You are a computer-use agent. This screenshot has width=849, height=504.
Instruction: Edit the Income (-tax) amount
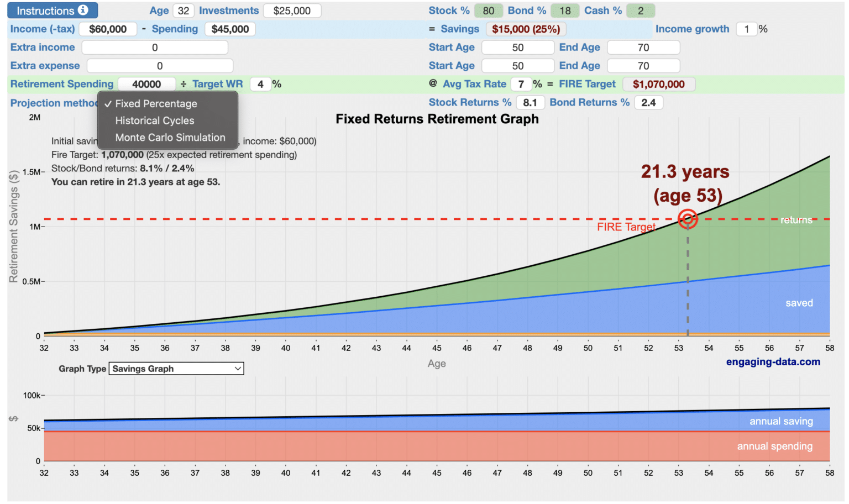coord(108,29)
